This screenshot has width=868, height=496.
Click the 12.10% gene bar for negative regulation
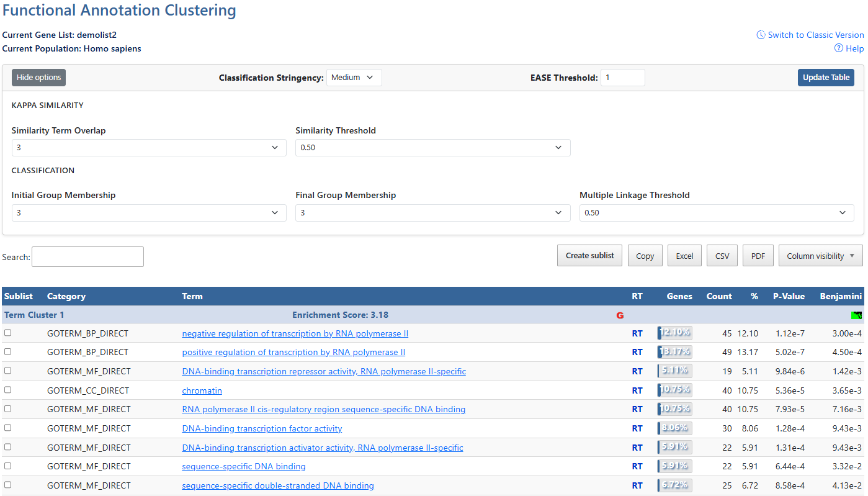(674, 333)
